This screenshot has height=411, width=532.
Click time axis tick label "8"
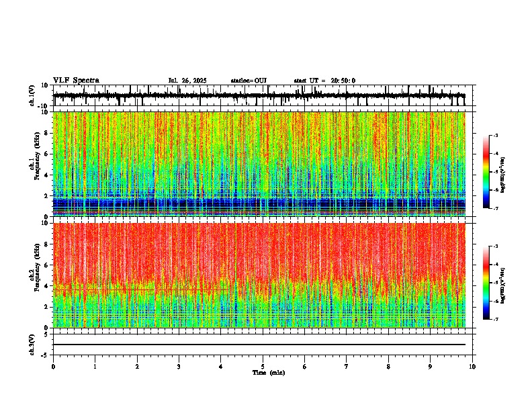(388, 367)
